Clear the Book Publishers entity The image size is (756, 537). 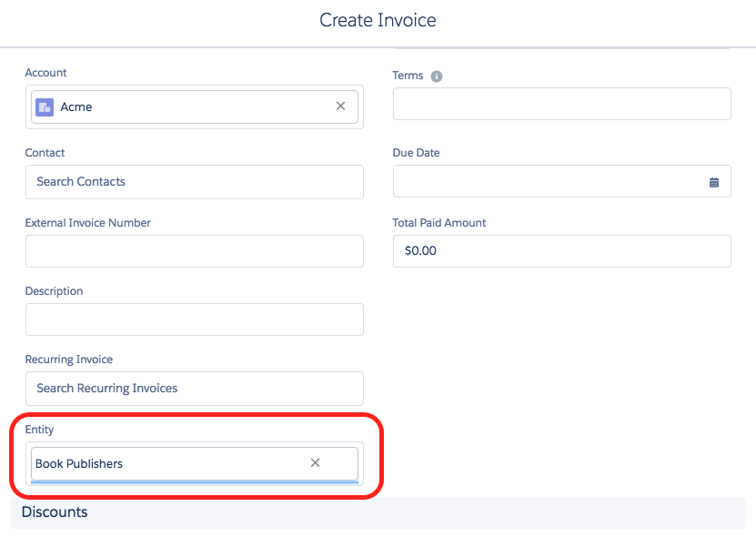click(x=315, y=463)
